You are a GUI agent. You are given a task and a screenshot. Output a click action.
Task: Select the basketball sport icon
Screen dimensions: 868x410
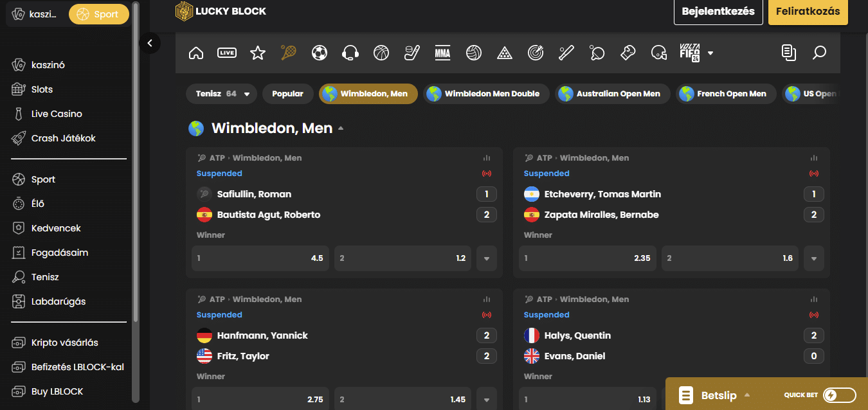click(x=381, y=53)
